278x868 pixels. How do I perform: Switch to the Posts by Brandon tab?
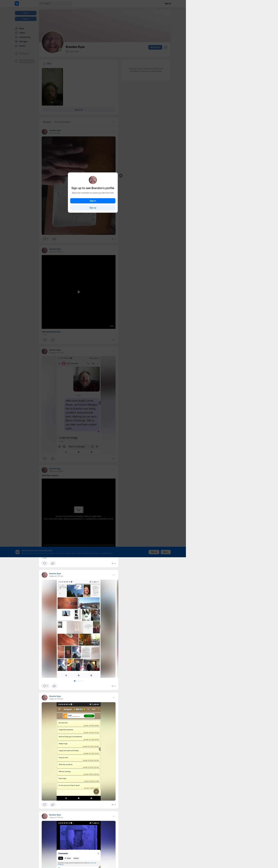[x=62, y=122]
